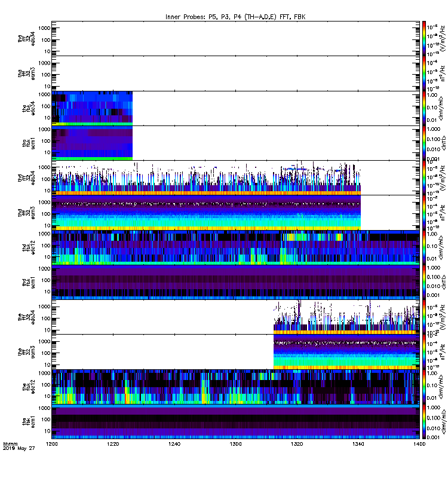Click the '1340' time axis label
The height and width of the screenshot is (478, 448).
(358, 444)
